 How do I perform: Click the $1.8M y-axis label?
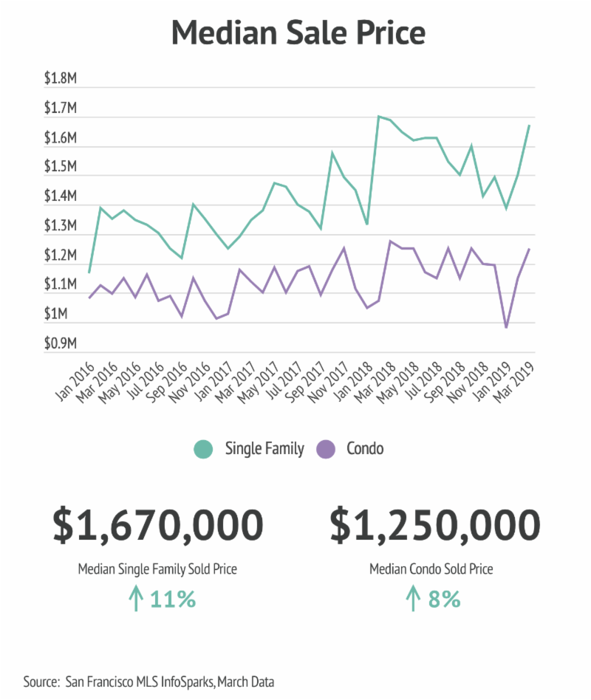coord(61,78)
